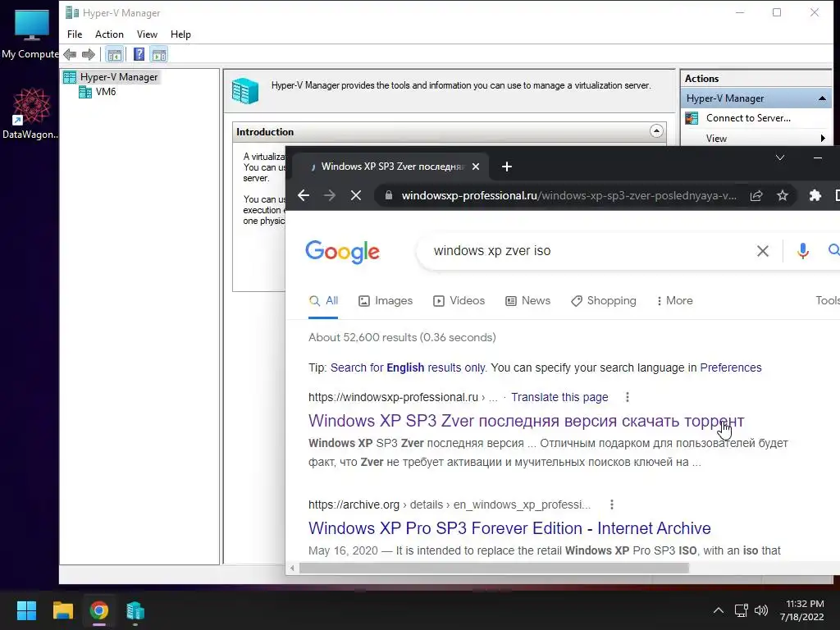Open the Chrome extensions puzzle icon

click(x=815, y=195)
